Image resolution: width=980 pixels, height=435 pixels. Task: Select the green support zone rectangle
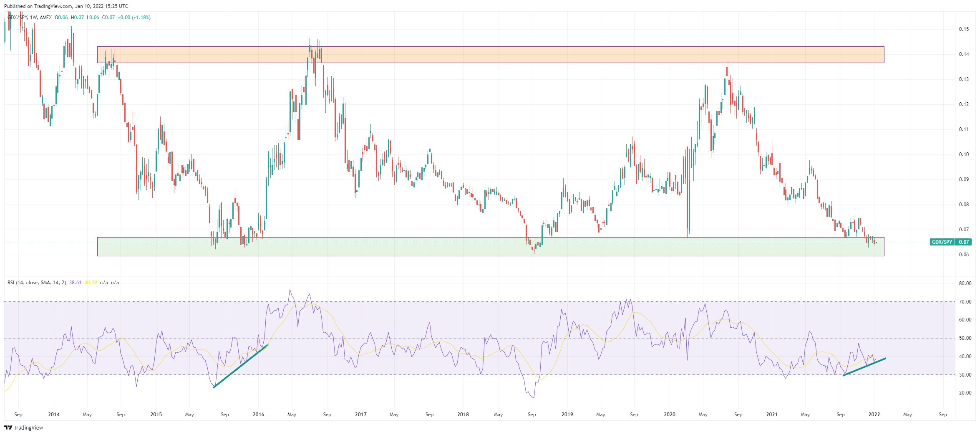491,247
